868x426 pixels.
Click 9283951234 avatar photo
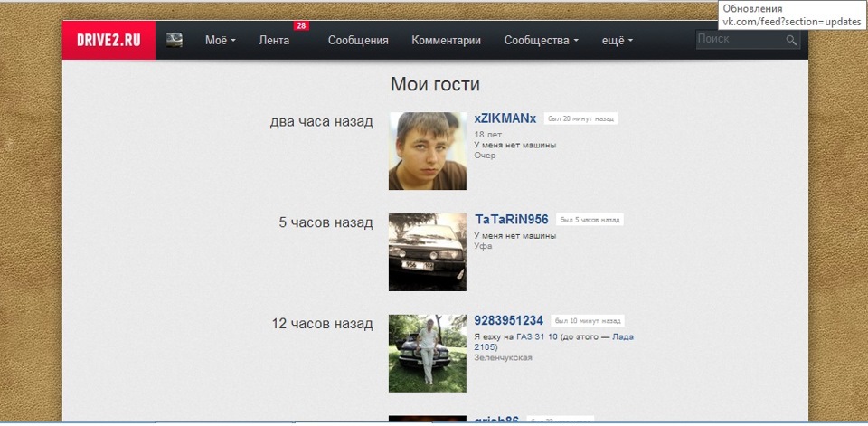[428, 354]
